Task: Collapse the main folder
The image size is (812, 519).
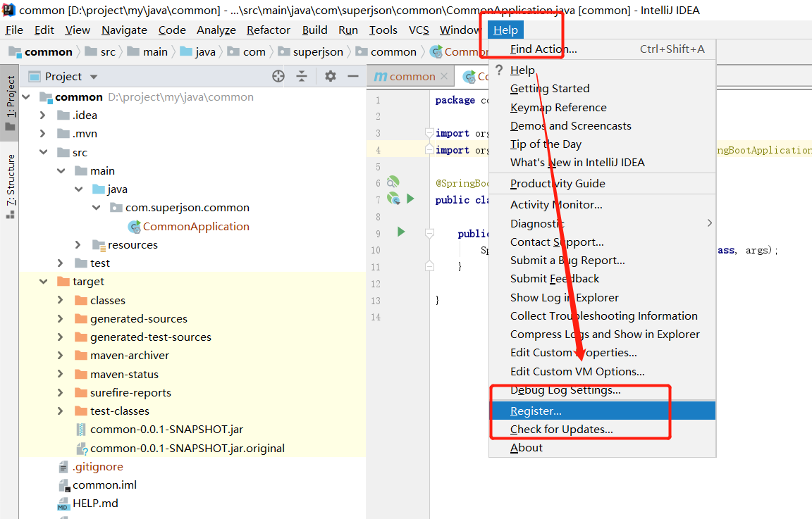Action: pyautogui.click(x=61, y=170)
